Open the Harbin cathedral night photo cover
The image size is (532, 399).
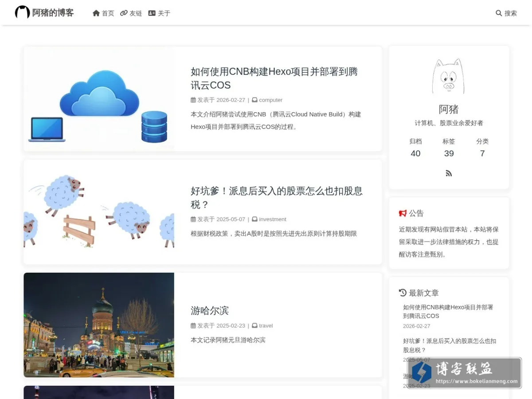(x=99, y=325)
